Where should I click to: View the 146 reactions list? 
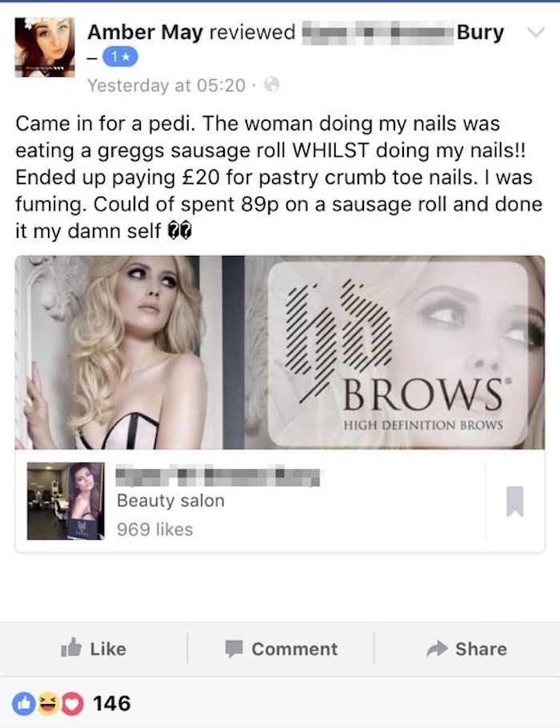(x=112, y=703)
